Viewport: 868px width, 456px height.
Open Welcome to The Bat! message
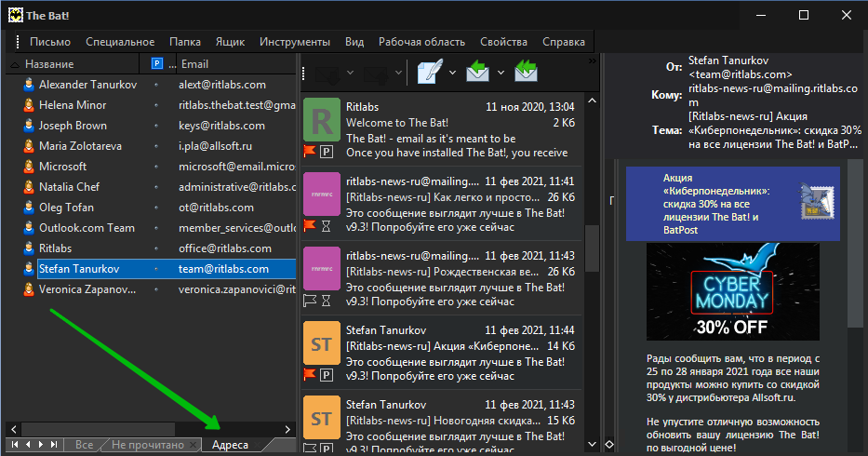tap(443, 129)
